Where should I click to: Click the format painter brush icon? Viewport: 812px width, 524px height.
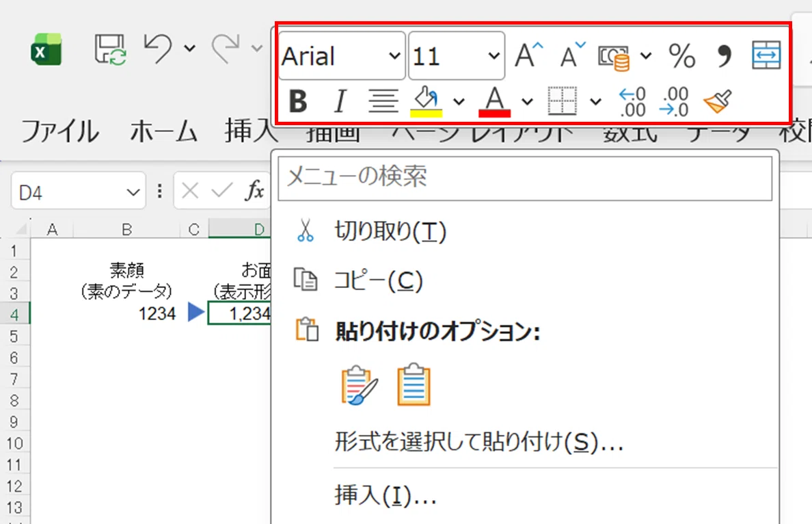click(718, 101)
